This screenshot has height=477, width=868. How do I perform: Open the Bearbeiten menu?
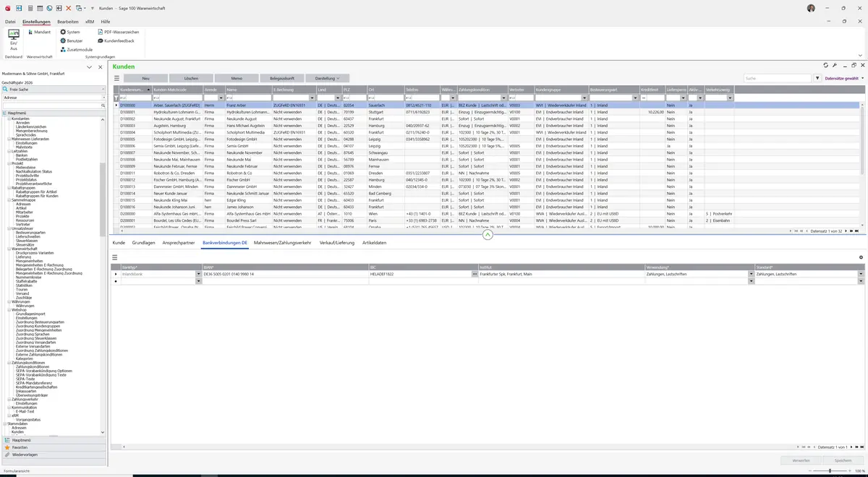point(68,22)
